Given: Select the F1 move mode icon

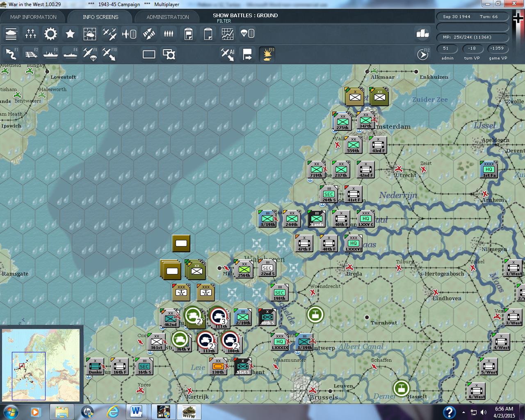Looking at the screenshot, I should click(11, 54).
